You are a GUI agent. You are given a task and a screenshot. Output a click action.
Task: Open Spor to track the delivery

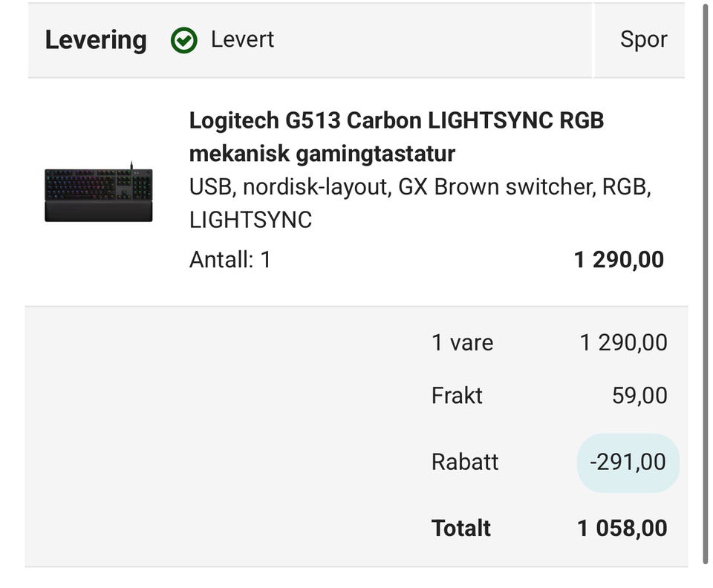[643, 39]
